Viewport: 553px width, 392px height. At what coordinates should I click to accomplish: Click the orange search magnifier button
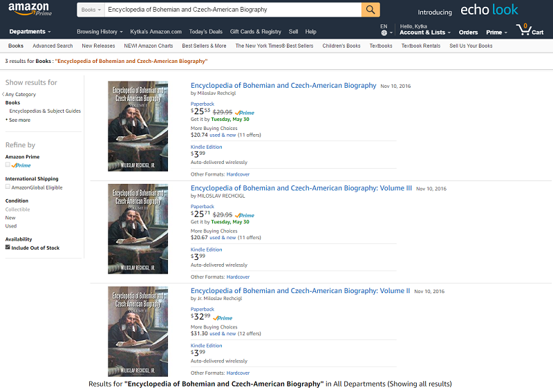(371, 10)
